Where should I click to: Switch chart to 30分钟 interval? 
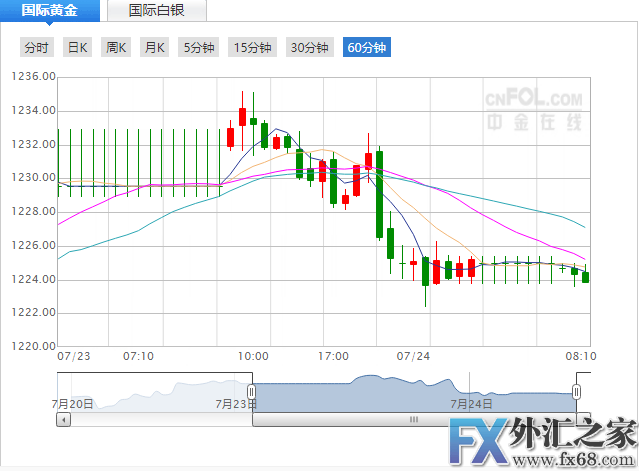click(310, 47)
